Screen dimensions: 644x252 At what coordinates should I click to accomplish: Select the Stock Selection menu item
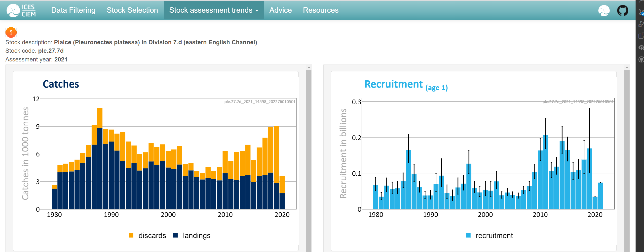point(132,10)
